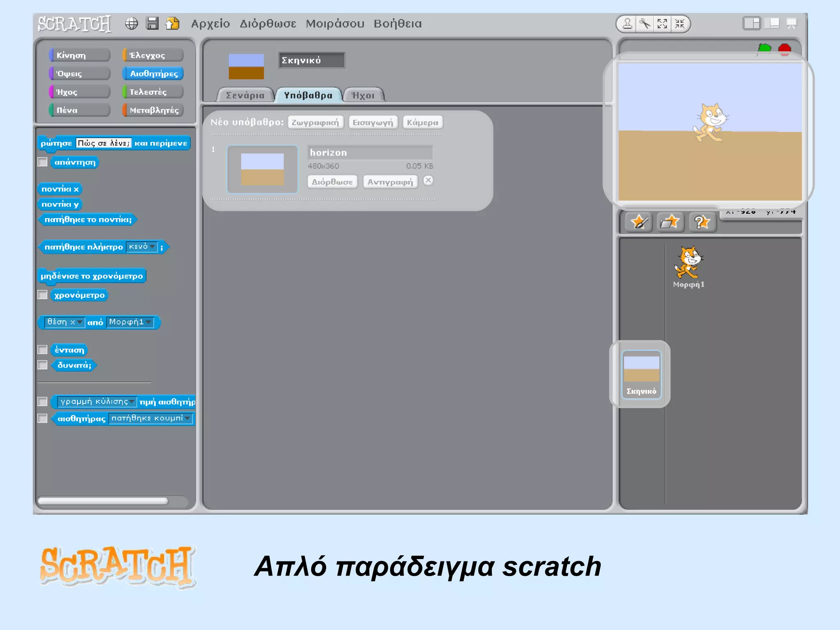Click the Πώς σε λένε; text input
The height and width of the screenshot is (630, 840).
click(x=104, y=143)
